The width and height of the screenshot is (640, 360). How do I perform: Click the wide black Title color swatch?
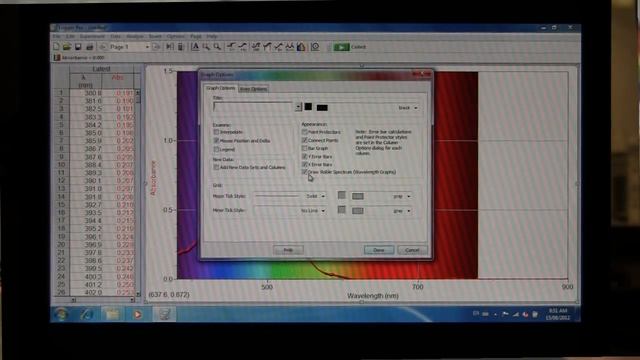click(322, 108)
